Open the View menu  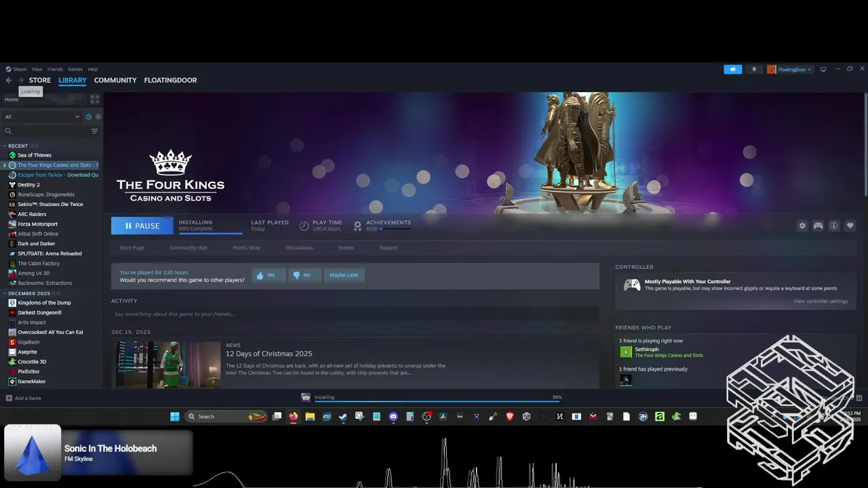pyautogui.click(x=37, y=69)
